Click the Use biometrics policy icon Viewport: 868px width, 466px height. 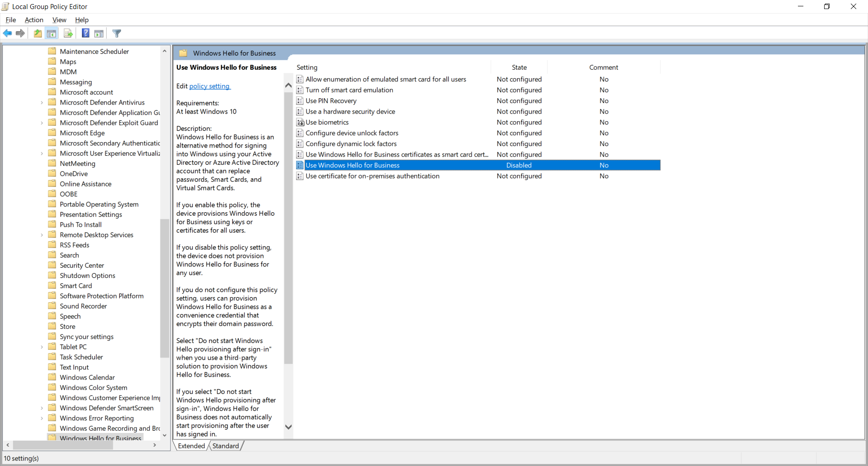pos(300,123)
